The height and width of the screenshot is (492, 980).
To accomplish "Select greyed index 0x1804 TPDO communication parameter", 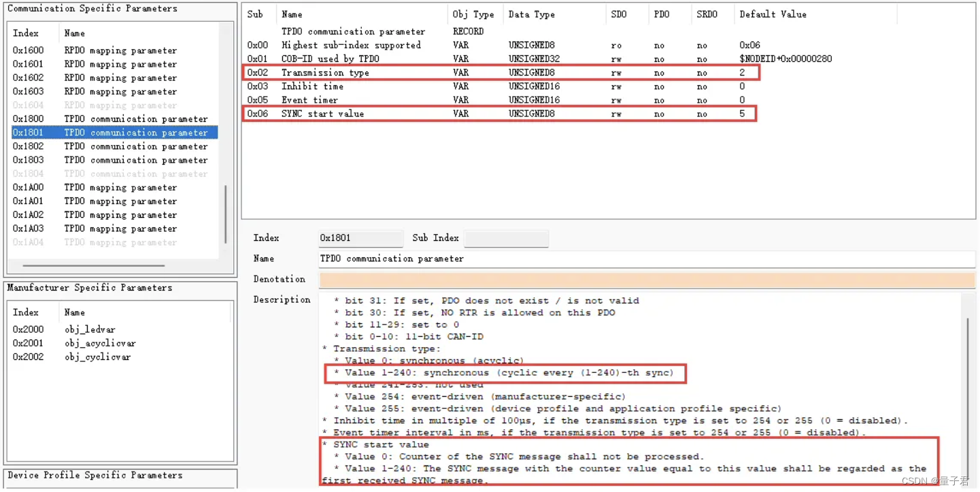I will tap(114, 174).
